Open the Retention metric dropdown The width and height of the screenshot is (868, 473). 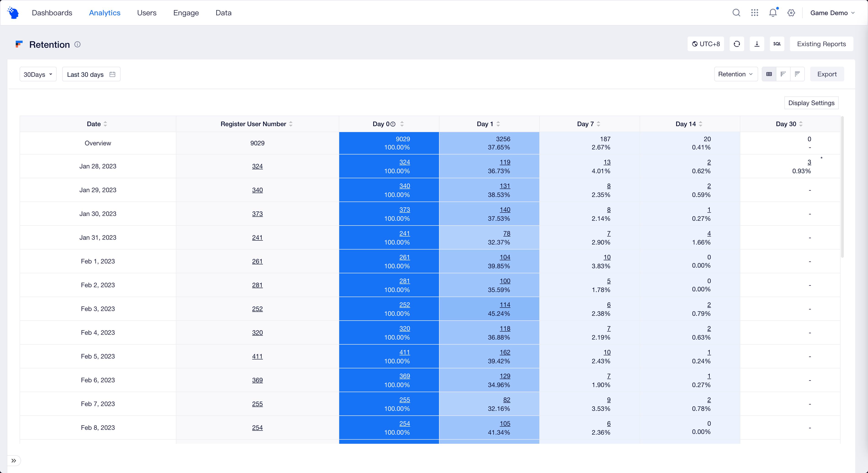[736, 74]
